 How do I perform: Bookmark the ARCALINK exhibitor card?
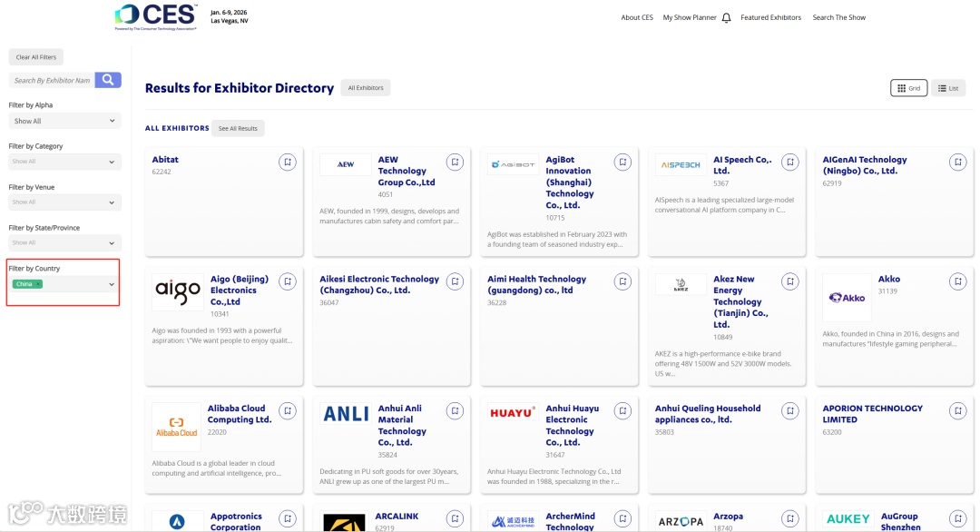tap(455, 518)
